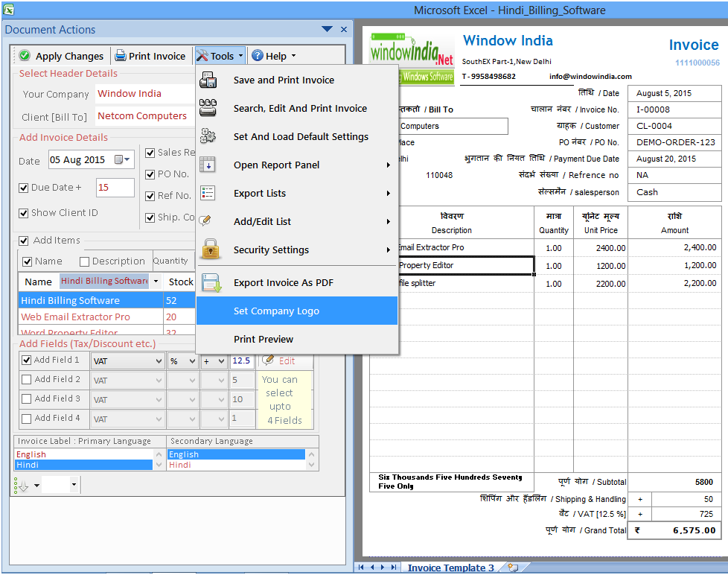Click the Export Lists icon
728x575 pixels.
[207, 193]
